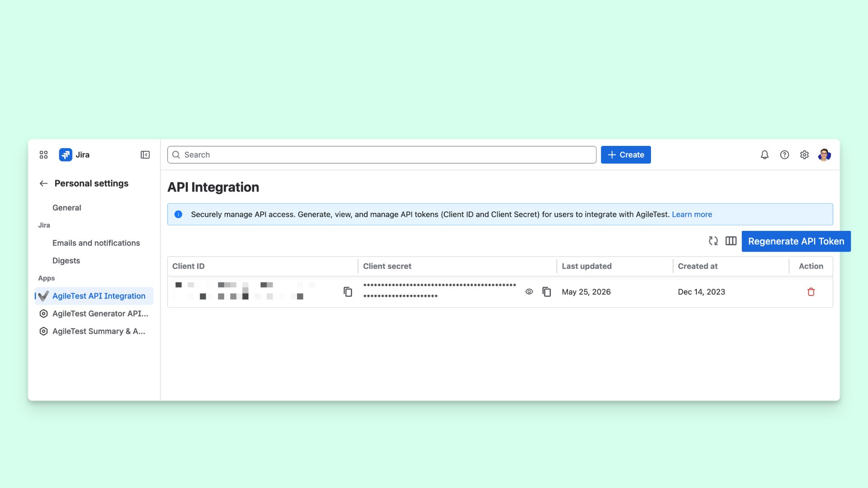Click the Regenerate API Token button
This screenshot has width=868, height=488.
tap(796, 241)
